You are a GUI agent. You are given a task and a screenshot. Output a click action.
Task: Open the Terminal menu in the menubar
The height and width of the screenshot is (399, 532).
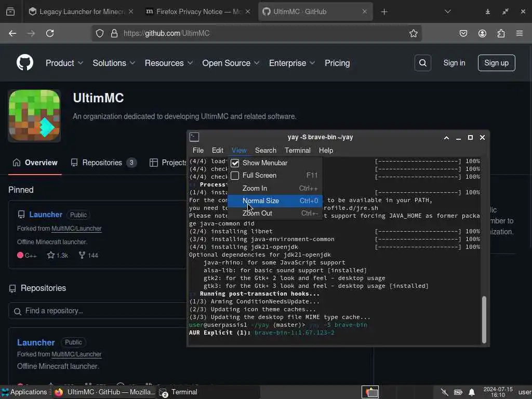298,150
